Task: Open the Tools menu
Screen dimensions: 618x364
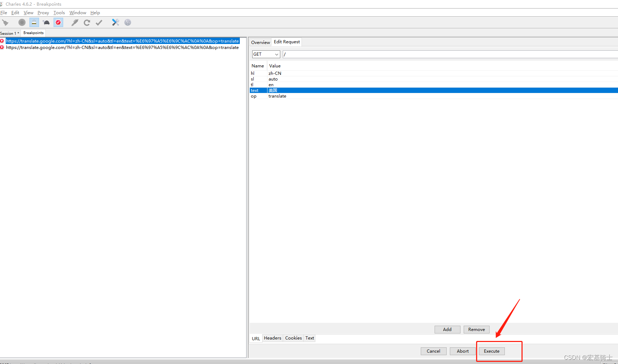Action: pos(59,13)
